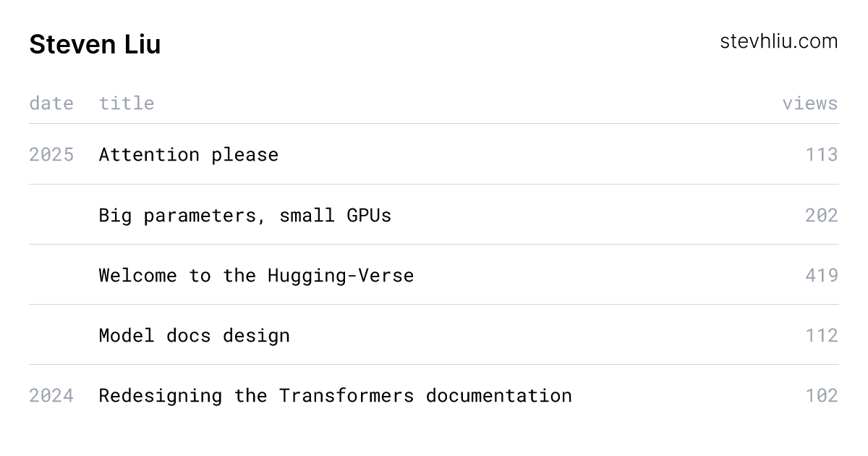Click the Steven Liu site heading
868x456 pixels.
pos(95,45)
